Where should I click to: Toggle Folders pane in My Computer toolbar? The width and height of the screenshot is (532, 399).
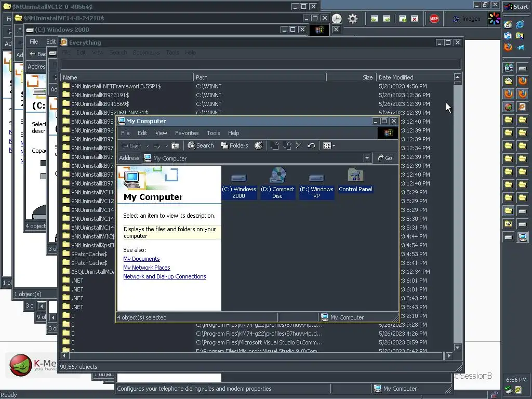pyautogui.click(x=234, y=145)
